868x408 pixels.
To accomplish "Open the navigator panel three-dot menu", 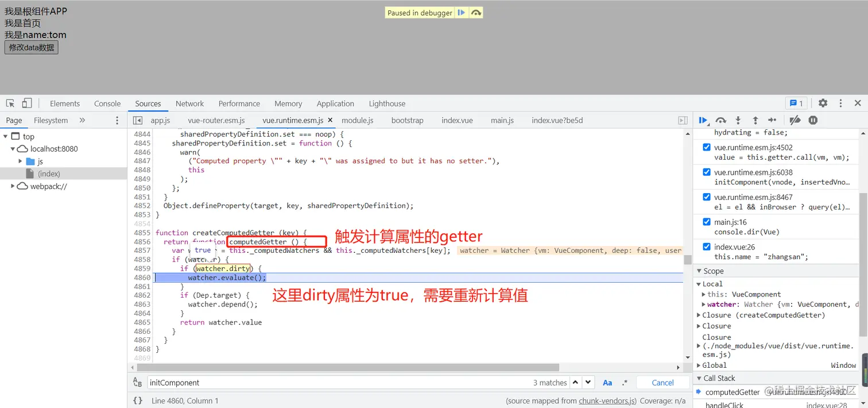I will [117, 120].
